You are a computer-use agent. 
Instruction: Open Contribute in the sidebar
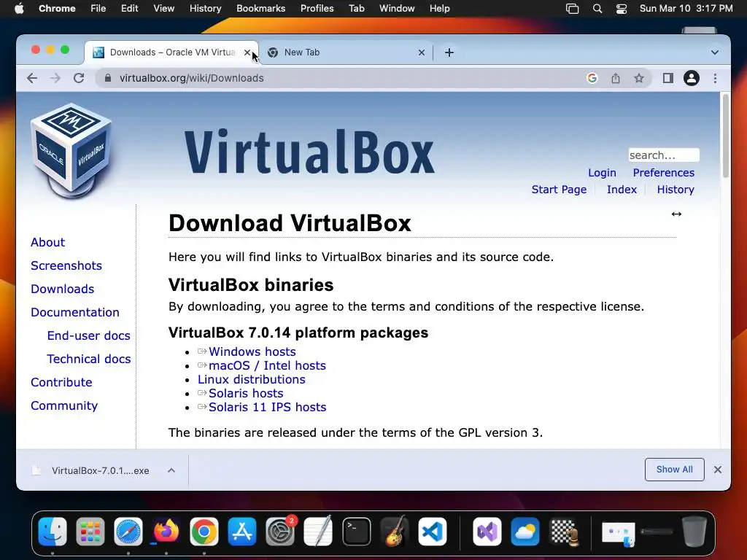tap(61, 382)
